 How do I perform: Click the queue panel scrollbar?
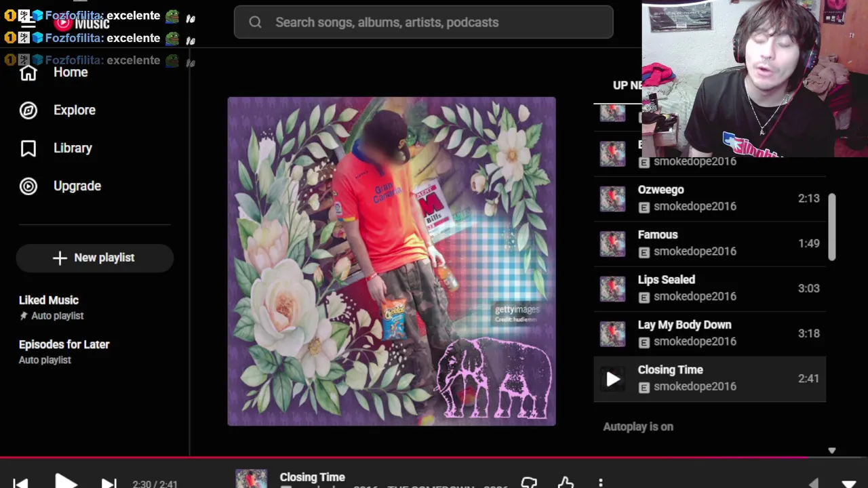(832, 226)
